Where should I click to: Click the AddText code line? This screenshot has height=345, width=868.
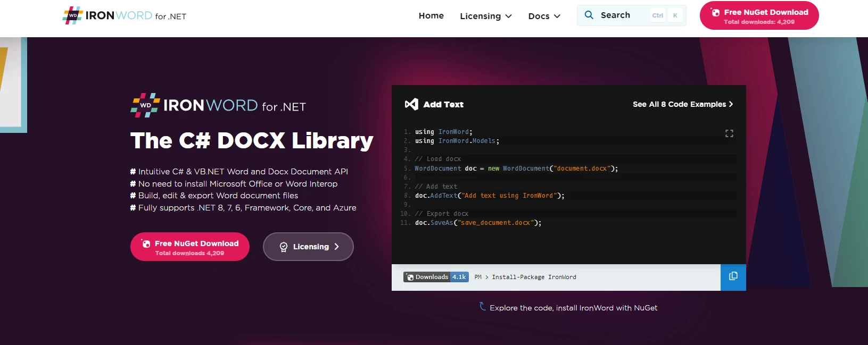(x=489, y=196)
